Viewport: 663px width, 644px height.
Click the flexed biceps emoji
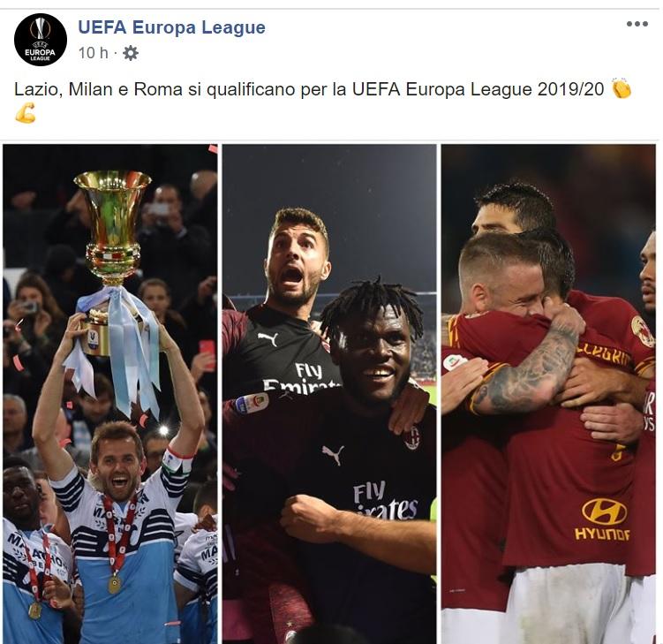click(26, 112)
